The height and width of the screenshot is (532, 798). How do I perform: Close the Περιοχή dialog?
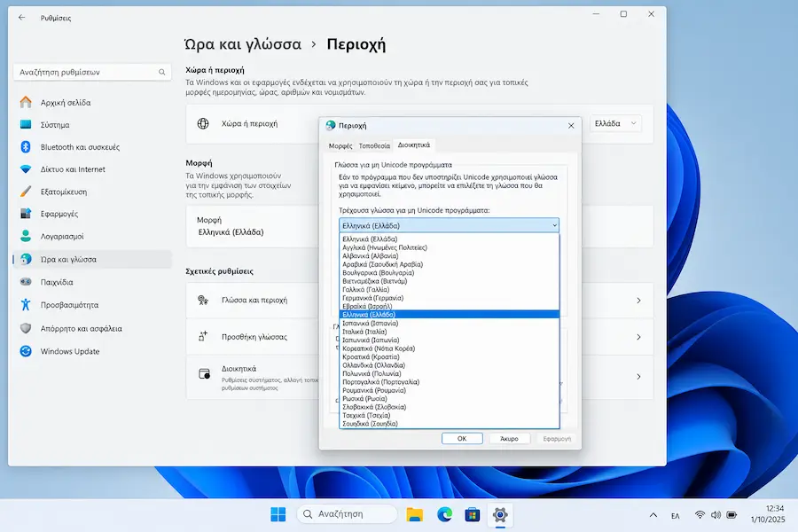571,126
